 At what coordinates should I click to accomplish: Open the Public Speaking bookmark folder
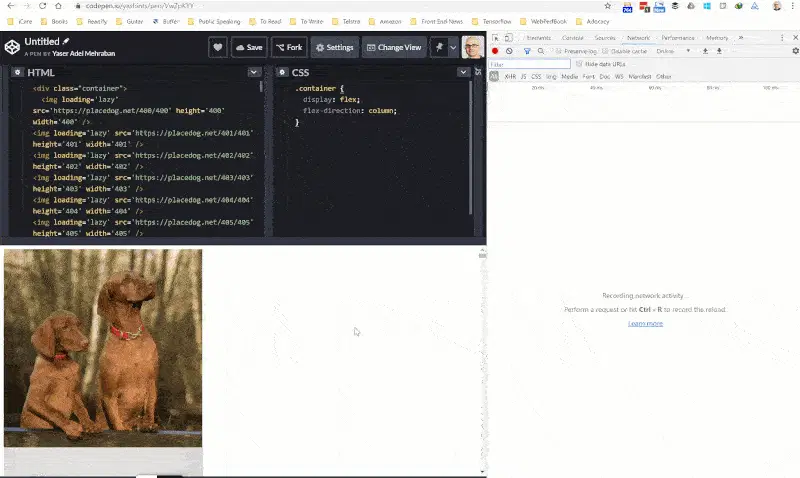point(214,21)
